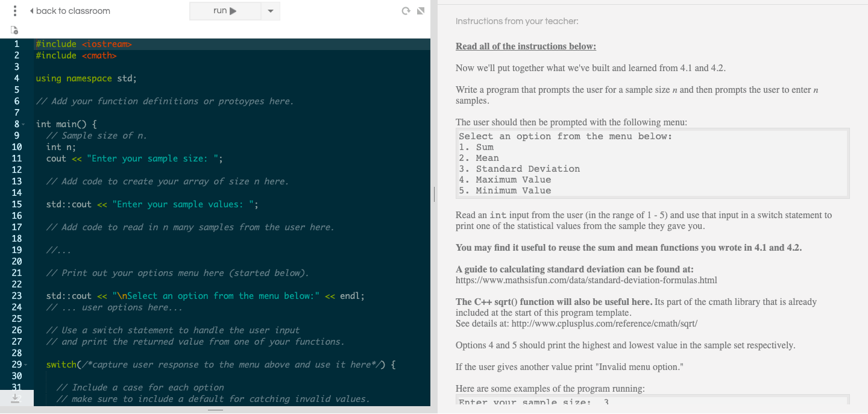Open the three-dot options menu
This screenshot has height=414, width=868.
[x=14, y=11]
